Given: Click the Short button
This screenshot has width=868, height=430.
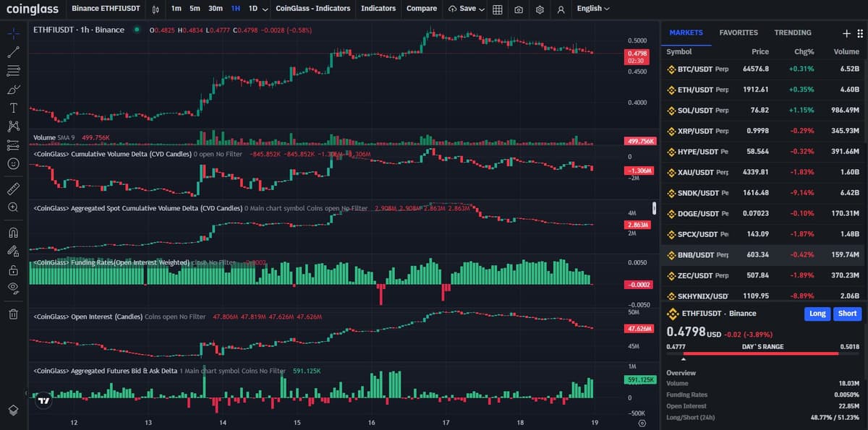Looking at the screenshot, I should [x=847, y=314].
